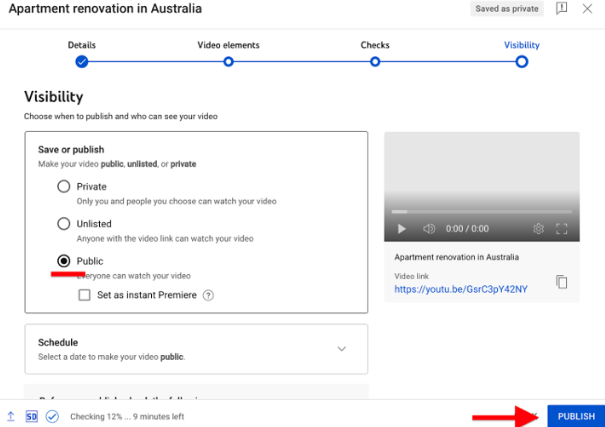The height and width of the screenshot is (427, 605).
Task: Copy the video link
Action: tap(561, 282)
